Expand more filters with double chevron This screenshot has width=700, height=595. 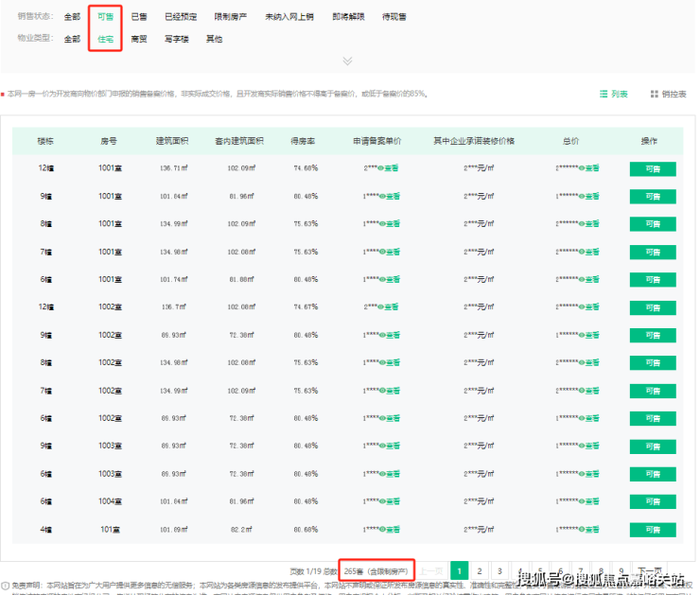pos(347,61)
